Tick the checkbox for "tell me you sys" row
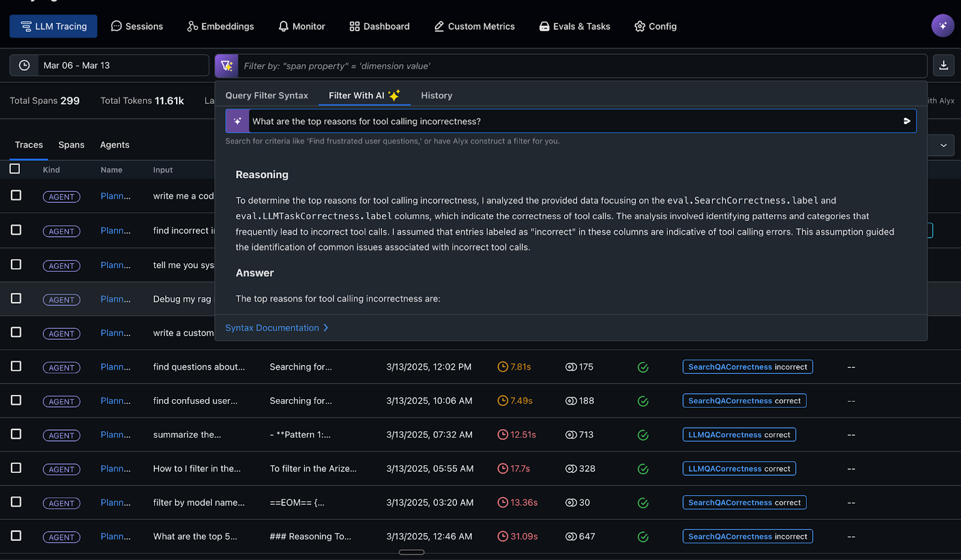961x560 pixels. [x=16, y=264]
